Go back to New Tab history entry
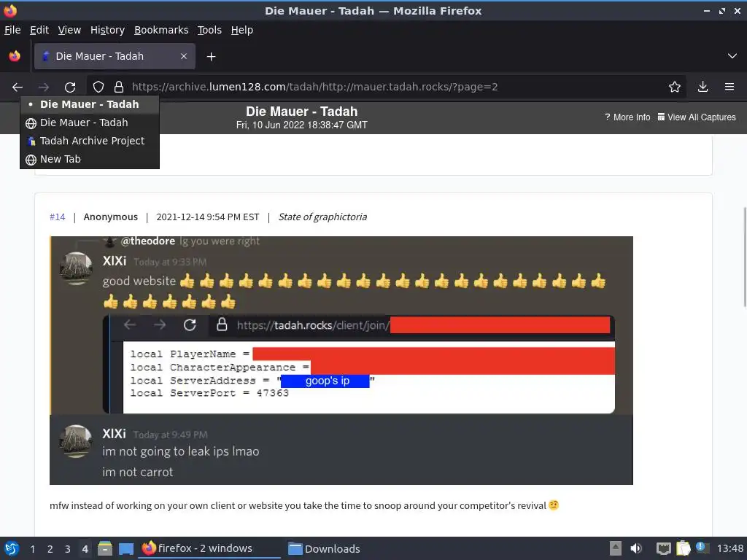 point(90,159)
